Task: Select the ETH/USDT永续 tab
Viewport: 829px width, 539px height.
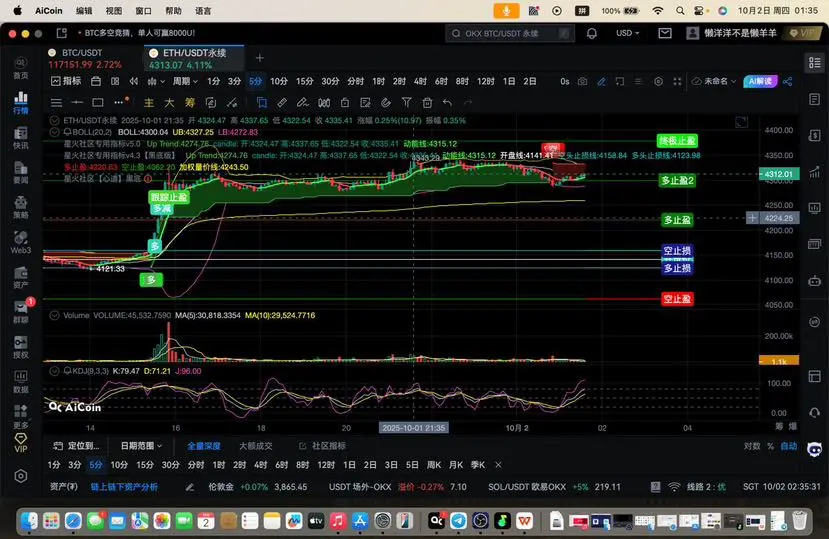Action: click(194, 58)
